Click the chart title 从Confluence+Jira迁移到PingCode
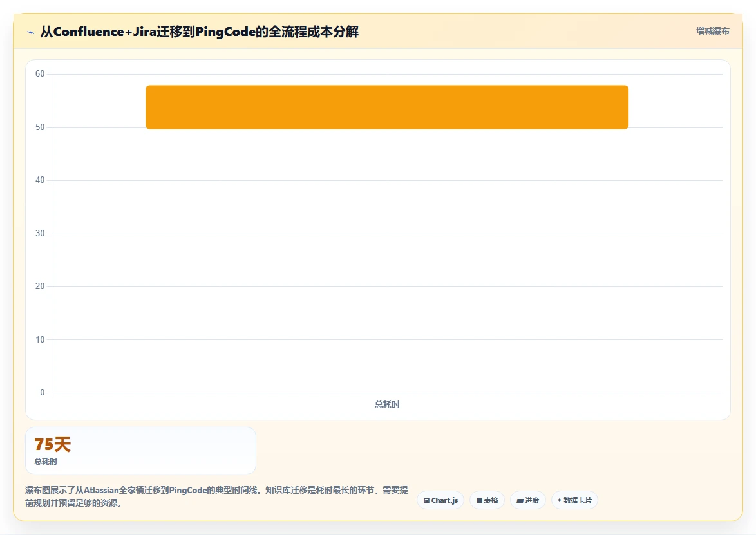Image resolution: width=756 pixels, height=535 pixels. point(199,32)
